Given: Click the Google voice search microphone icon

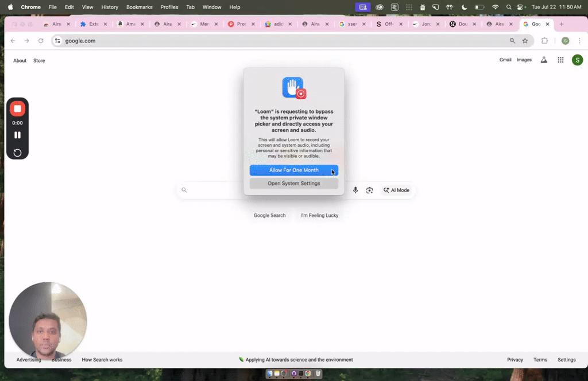Looking at the screenshot, I should click(355, 190).
